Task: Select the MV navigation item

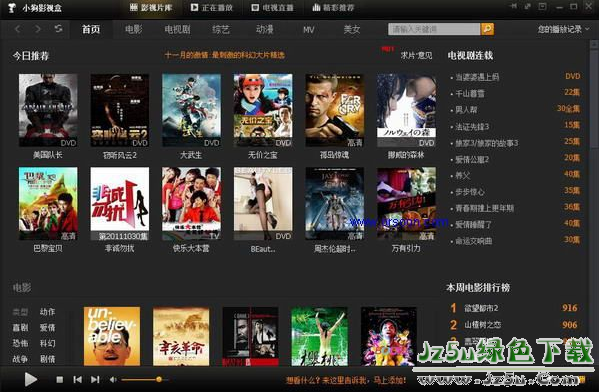Action: click(x=308, y=29)
